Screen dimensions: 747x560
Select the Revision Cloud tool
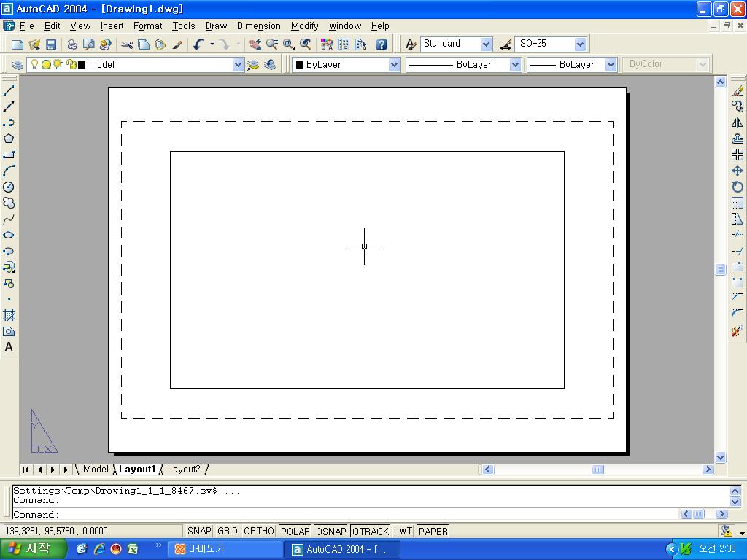(9, 203)
